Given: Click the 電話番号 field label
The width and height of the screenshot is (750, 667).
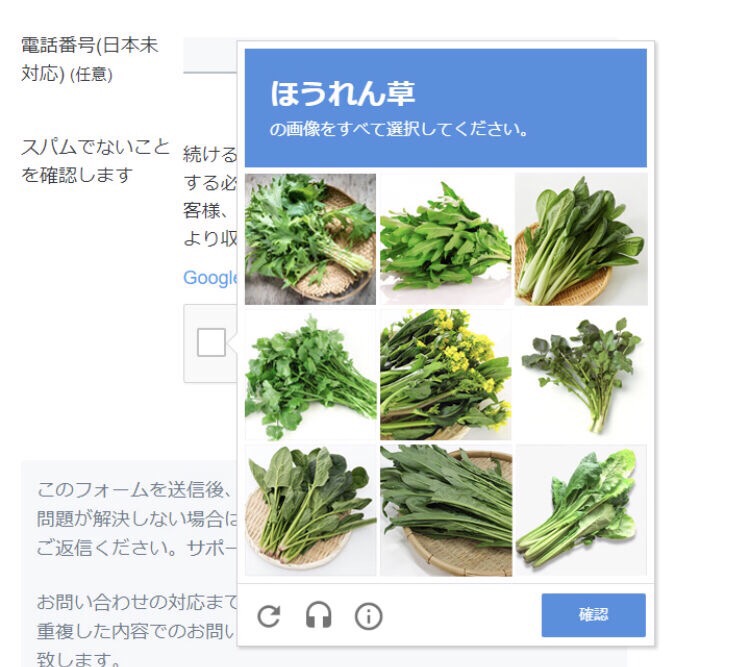Looking at the screenshot, I should (x=89, y=59).
